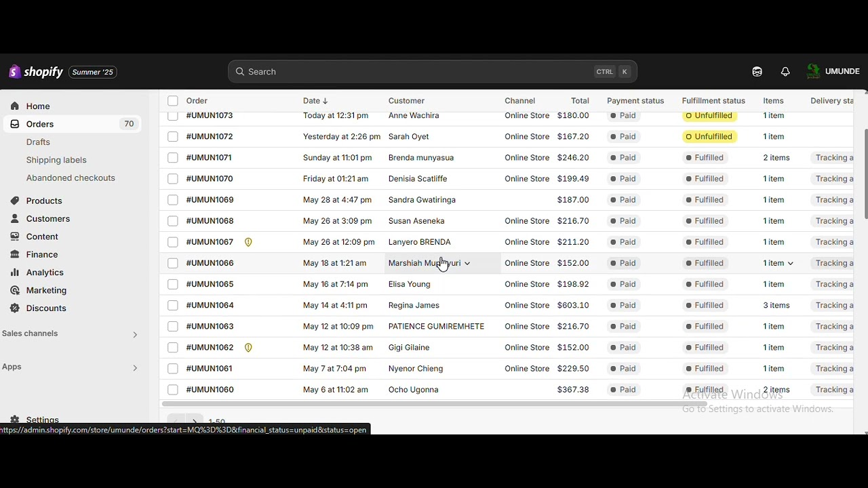The width and height of the screenshot is (868, 488).
Task: Click the risk warning icon on #UMUN1062
Action: pos(248,348)
